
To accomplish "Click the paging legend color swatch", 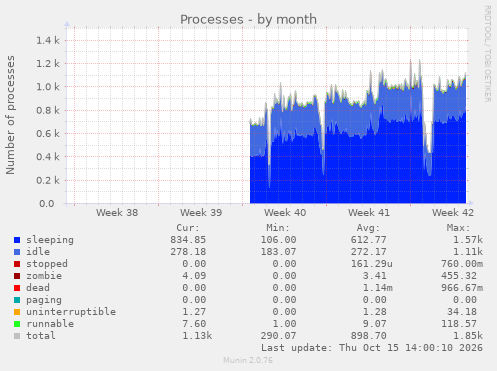I will pyautogui.click(x=17, y=300).
